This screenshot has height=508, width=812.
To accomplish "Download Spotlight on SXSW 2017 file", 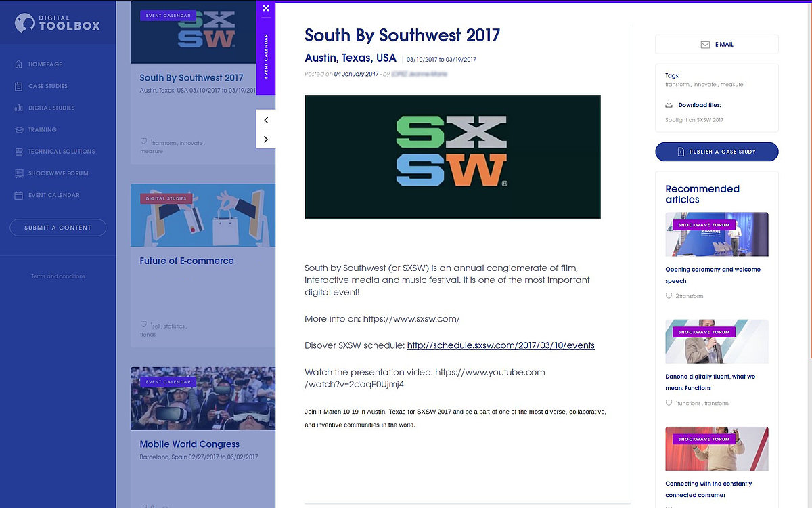I will point(694,120).
